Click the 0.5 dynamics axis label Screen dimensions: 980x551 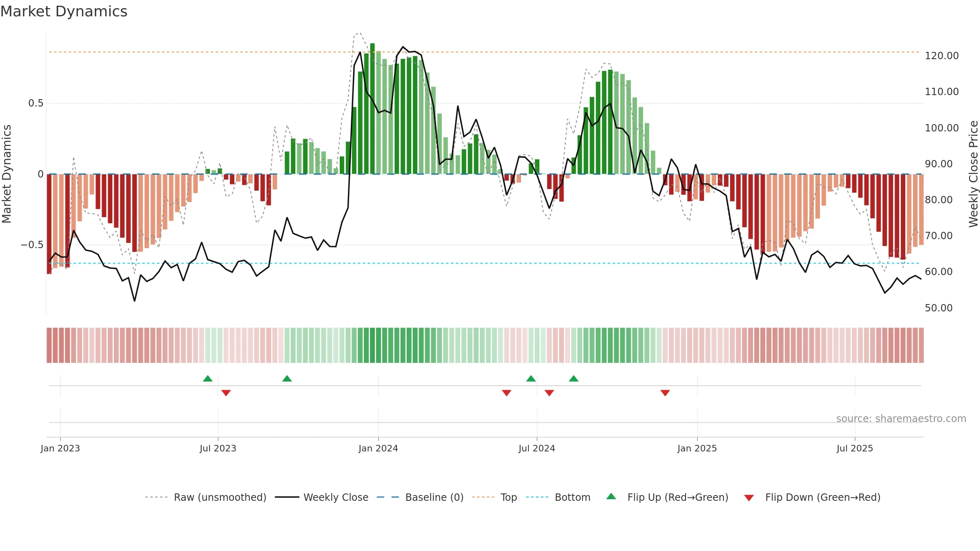tap(36, 103)
